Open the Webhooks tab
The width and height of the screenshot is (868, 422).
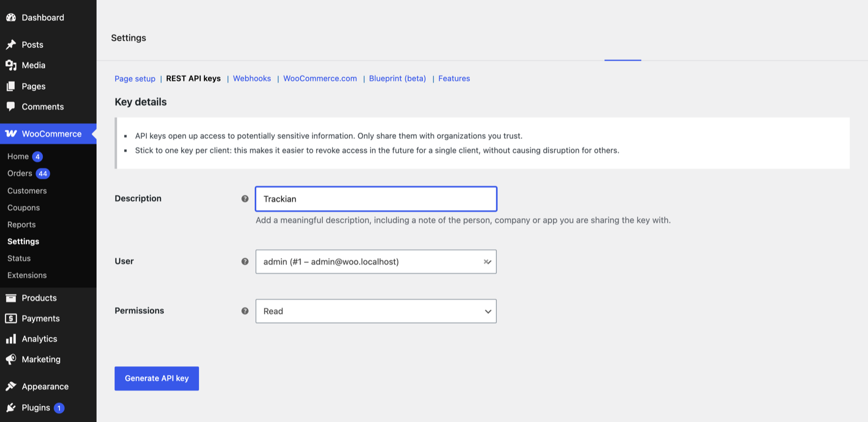(x=252, y=79)
